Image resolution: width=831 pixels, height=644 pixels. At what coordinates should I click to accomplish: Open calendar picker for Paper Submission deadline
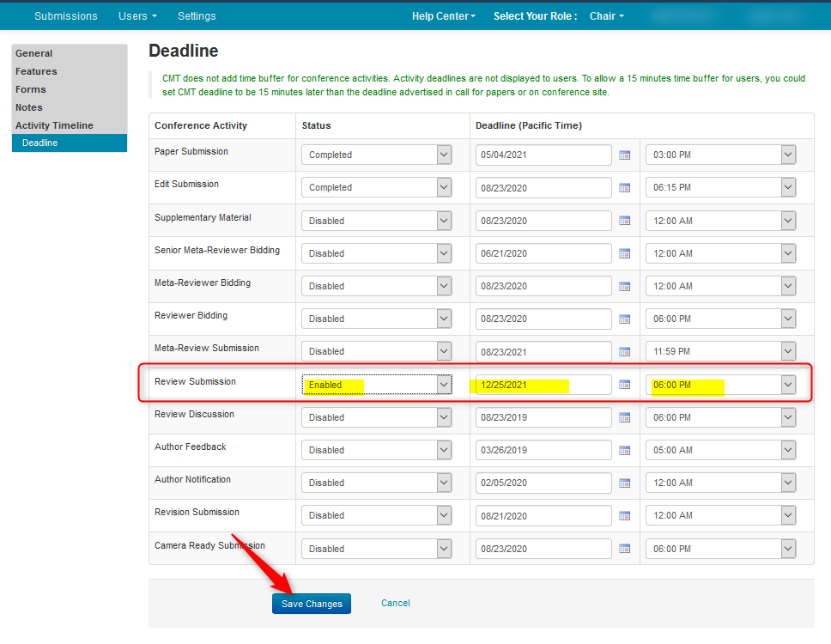point(625,155)
